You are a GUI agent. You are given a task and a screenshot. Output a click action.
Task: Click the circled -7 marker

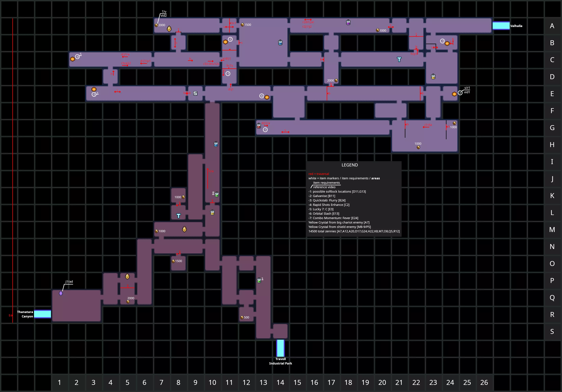(x=460, y=93)
